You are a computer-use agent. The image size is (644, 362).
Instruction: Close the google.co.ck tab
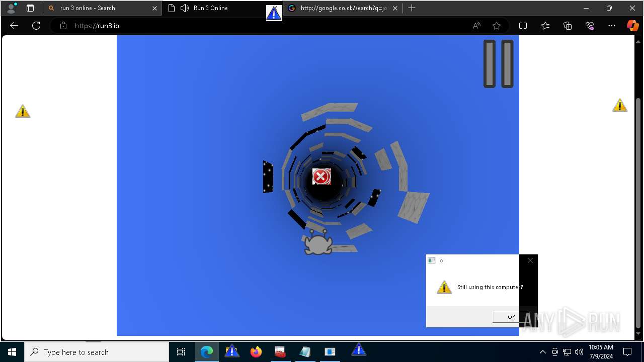(395, 8)
